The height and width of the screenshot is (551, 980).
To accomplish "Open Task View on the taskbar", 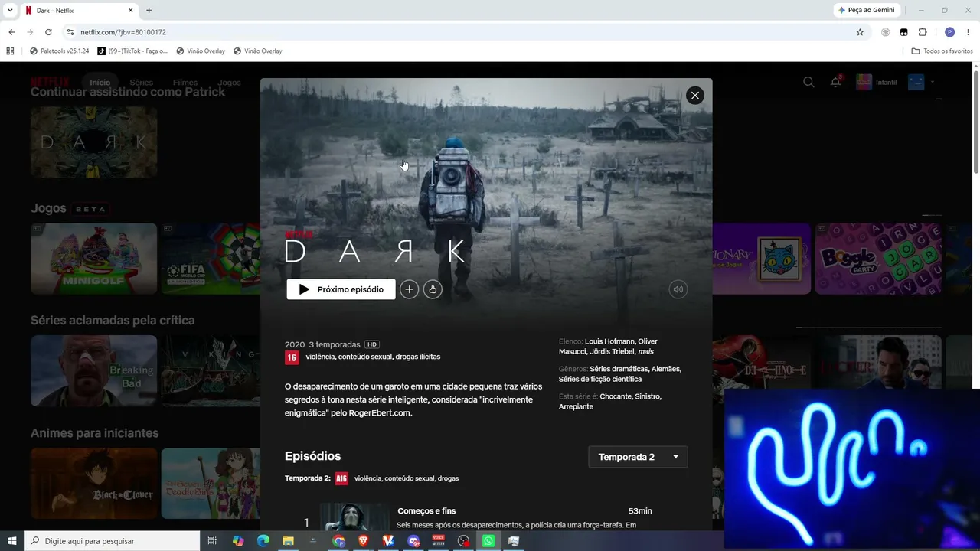I will (x=213, y=541).
